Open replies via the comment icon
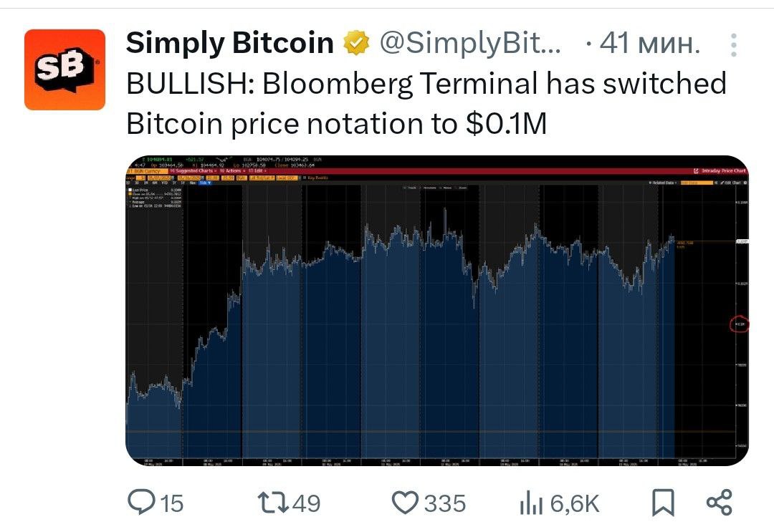 coord(141,502)
